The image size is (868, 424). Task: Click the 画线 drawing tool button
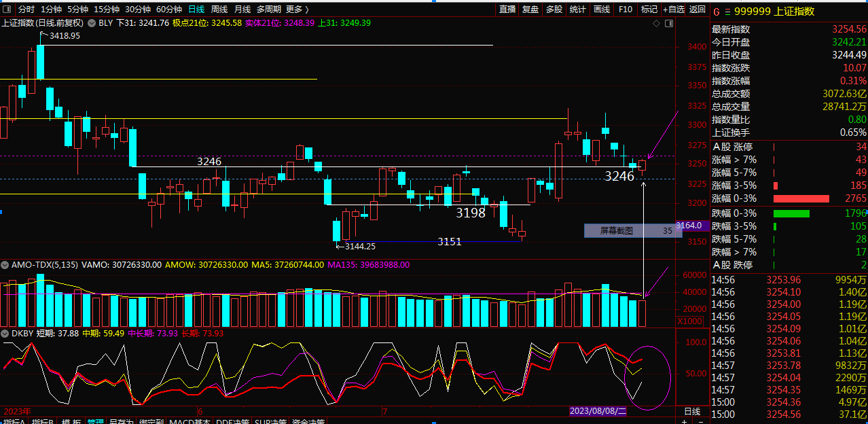pos(602,9)
